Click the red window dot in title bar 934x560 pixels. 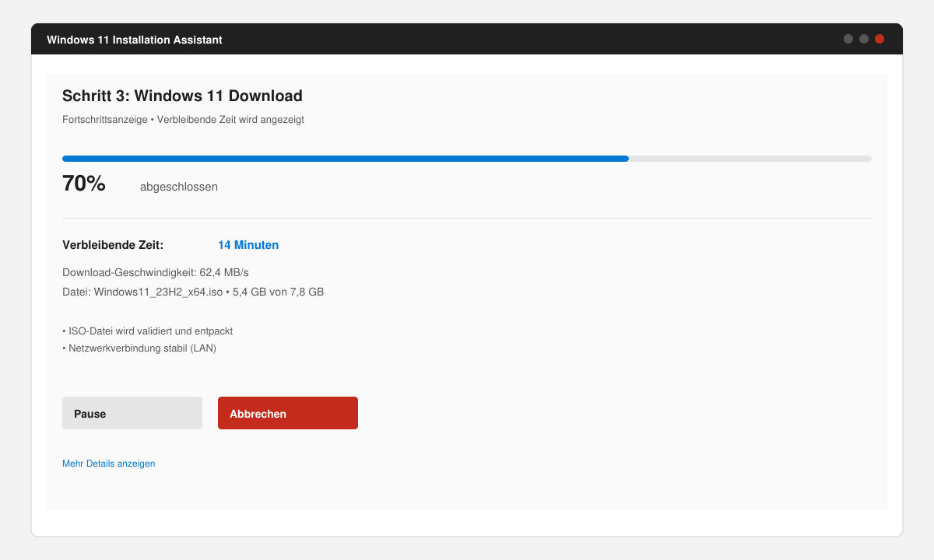[x=880, y=39]
